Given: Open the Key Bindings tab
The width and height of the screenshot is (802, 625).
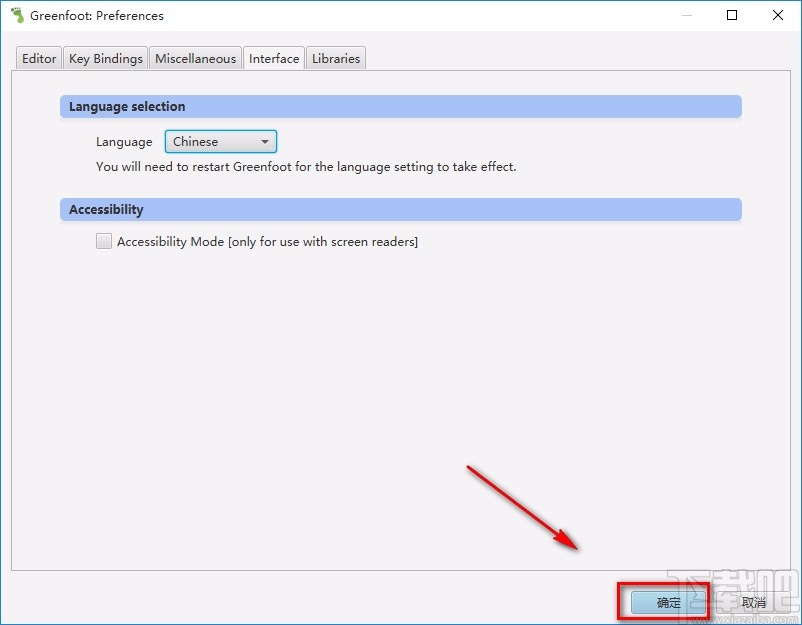Looking at the screenshot, I should [x=105, y=58].
